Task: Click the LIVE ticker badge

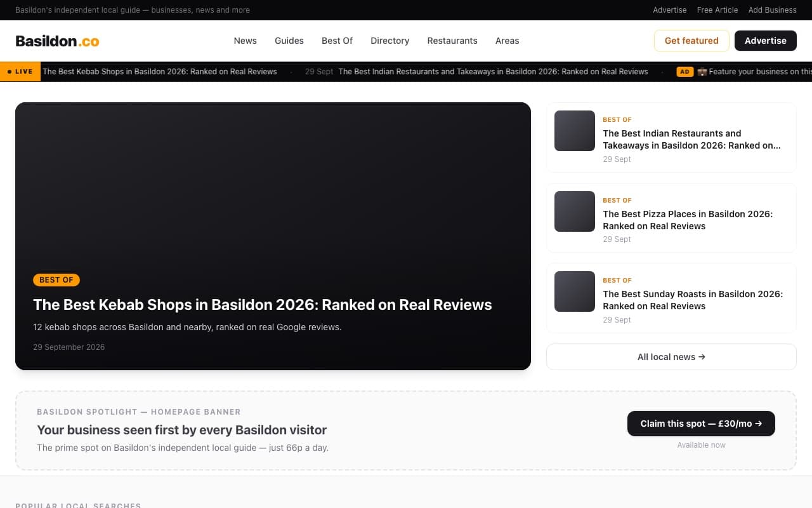Action: (x=20, y=72)
